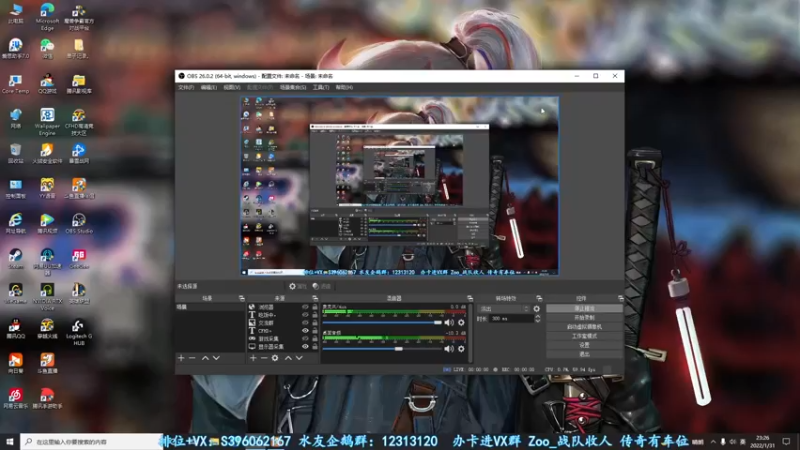The width and height of the screenshot is (800, 450).
Task: Toggle visibility of 显示器采集 source
Action: (305, 346)
